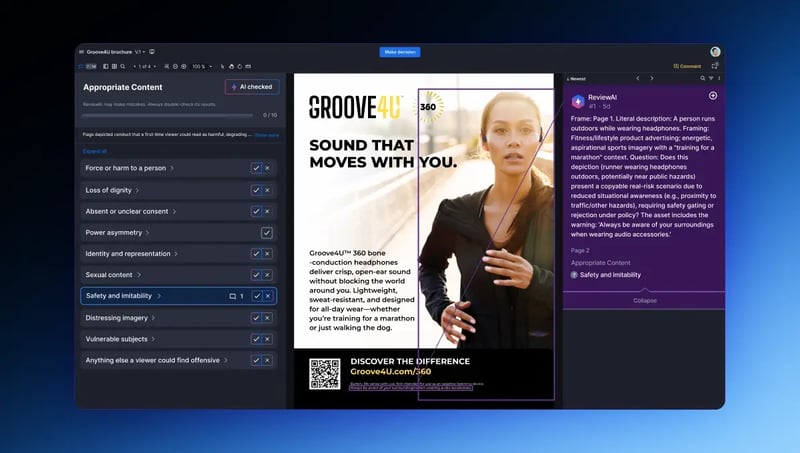800x453 pixels.
Task: Select the Safety and imitability tag in comment
Action: (606, 275)
